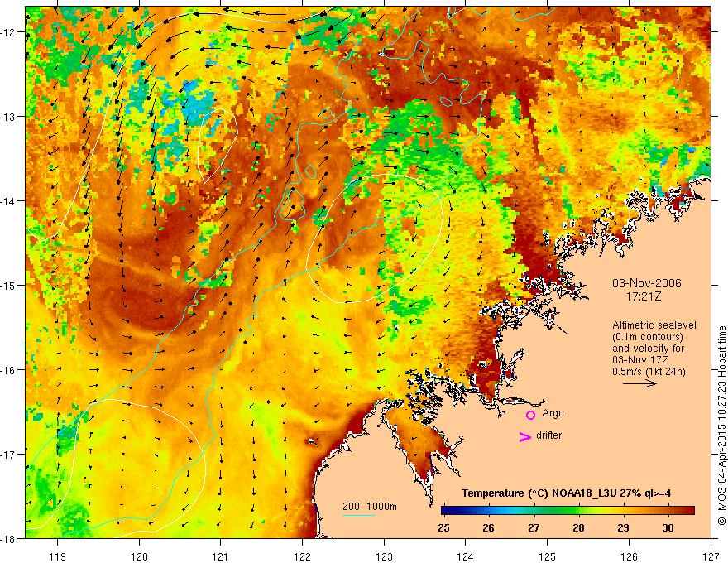Click the time text 17:21Z
The height and width of the screenshot is (563, 728).
pos(643,296)
